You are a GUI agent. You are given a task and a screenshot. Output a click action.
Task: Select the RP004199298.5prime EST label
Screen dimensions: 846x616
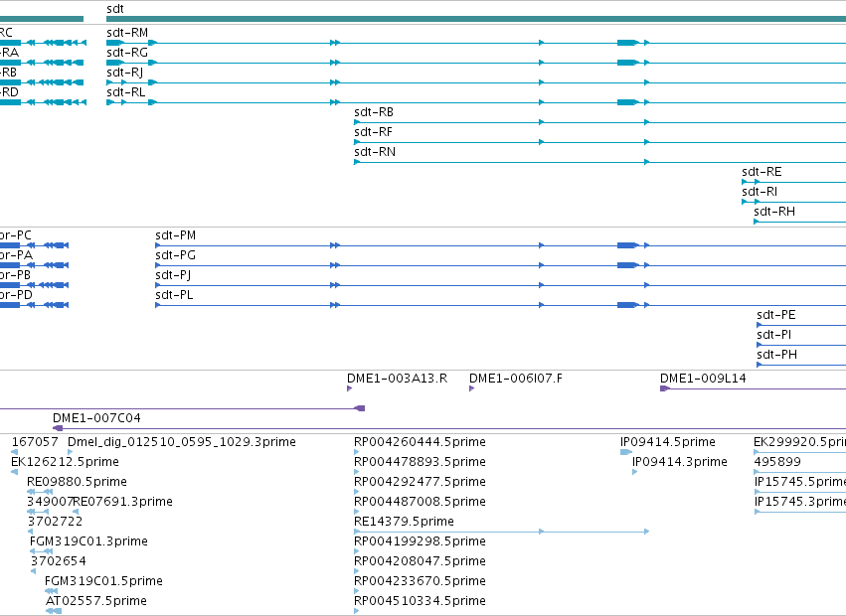point(420,541)
